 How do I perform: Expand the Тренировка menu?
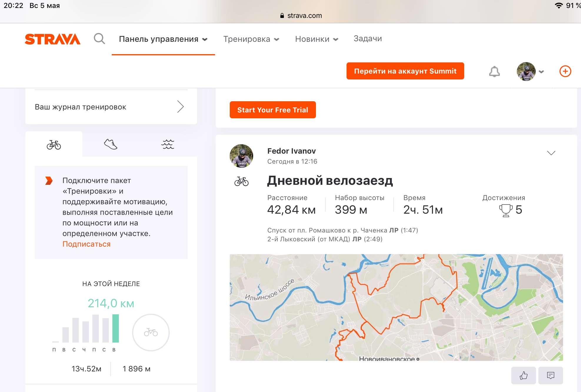tap(251, 39)
